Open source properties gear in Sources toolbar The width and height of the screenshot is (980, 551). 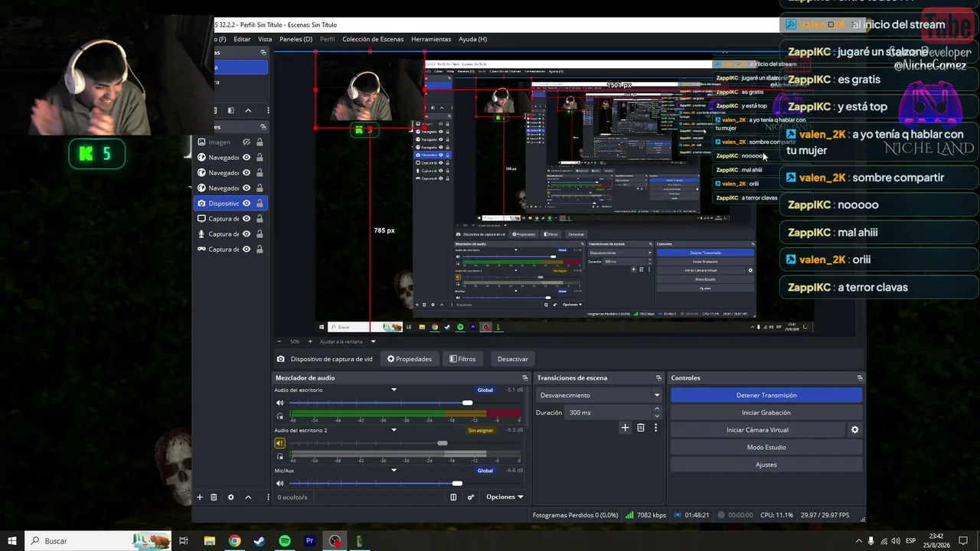pyautogui.click(x=231, y=497)
